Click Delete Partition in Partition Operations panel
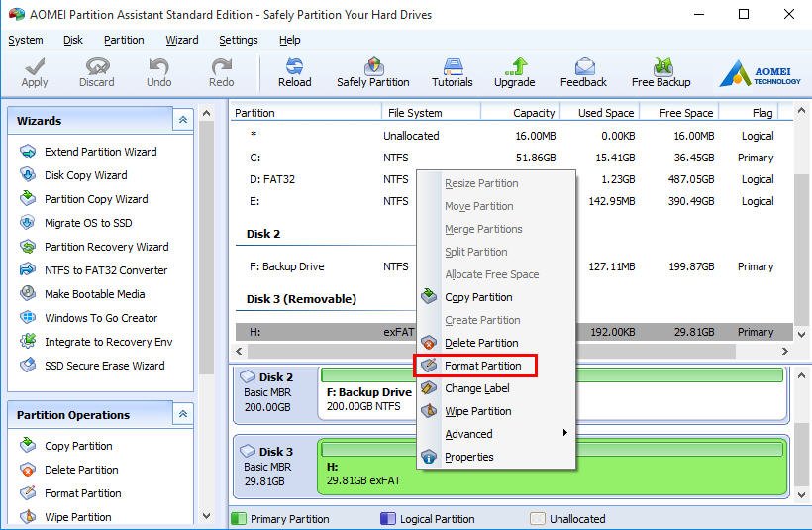812x530 pixels. [81, 470]
